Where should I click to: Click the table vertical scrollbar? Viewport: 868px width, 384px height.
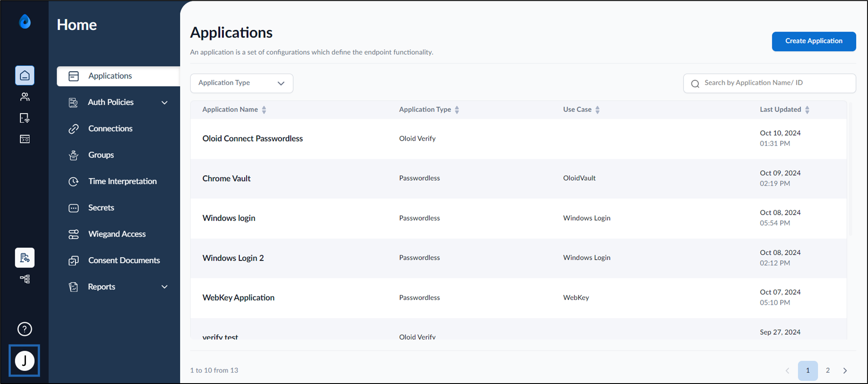coord(850,169)
